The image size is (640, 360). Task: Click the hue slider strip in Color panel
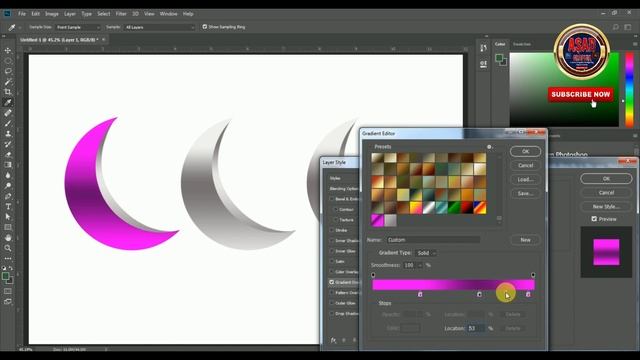[629, 89]
